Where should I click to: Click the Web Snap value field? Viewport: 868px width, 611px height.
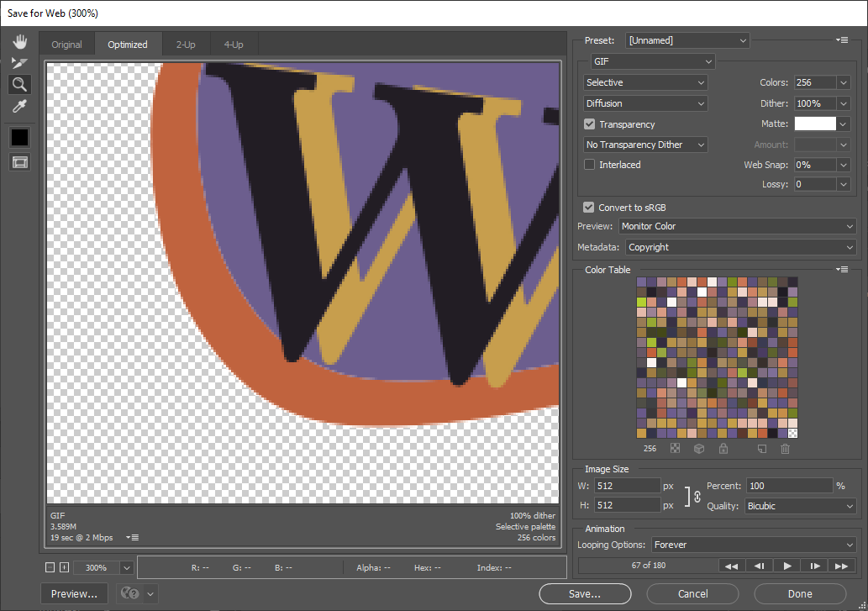pyautogui.click(x=815, y=165)
